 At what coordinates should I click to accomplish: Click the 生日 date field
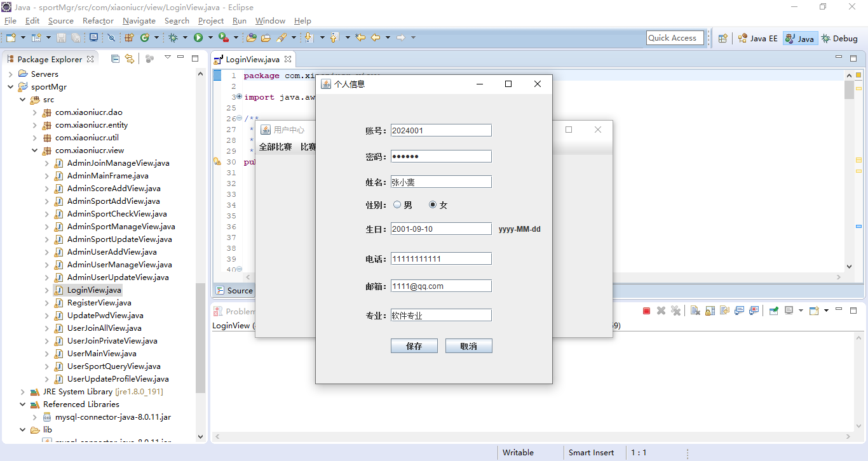[441, 229]
